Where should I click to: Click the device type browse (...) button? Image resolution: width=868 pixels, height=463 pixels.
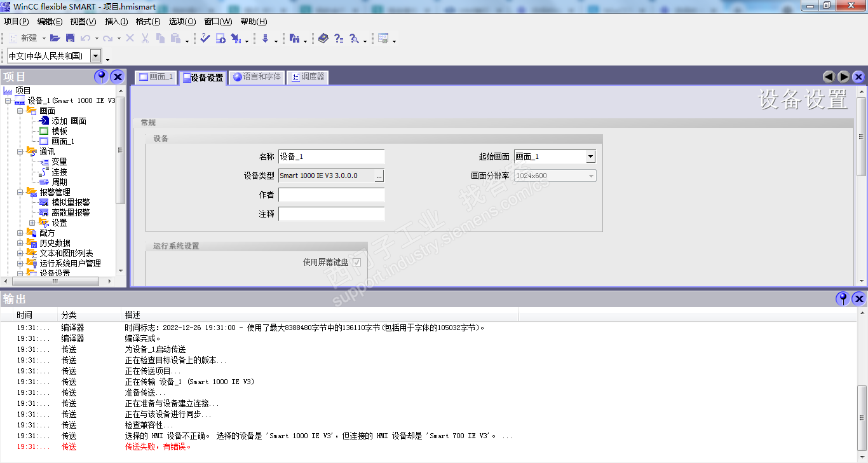coord(379,176)
